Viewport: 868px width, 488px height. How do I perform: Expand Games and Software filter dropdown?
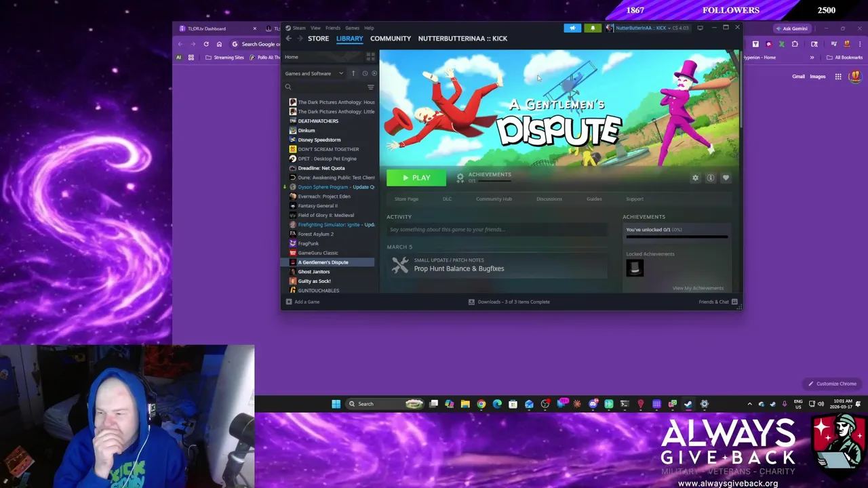coord(313,73)
